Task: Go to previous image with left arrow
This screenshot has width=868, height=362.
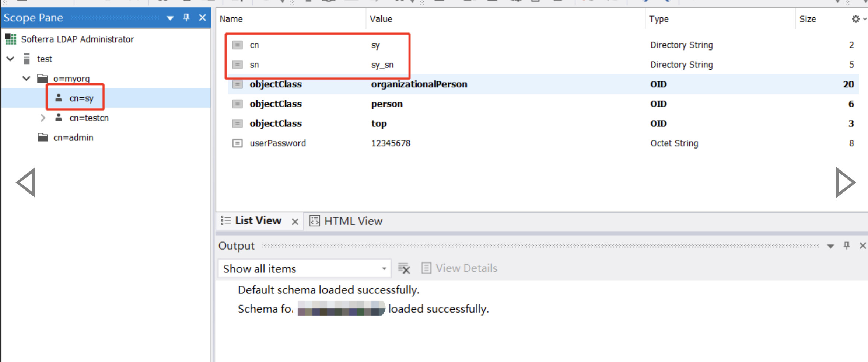Action: (x=27, y=182)
